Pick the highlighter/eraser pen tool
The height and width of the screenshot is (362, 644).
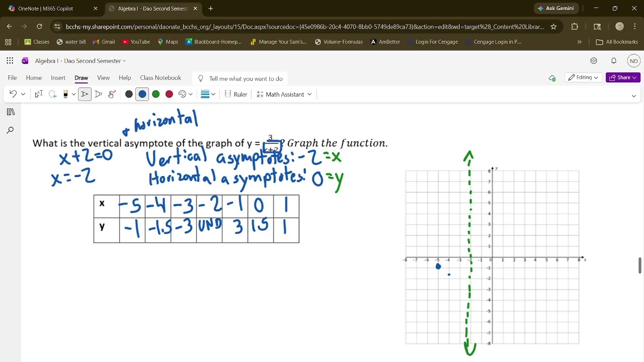[65, 94]
